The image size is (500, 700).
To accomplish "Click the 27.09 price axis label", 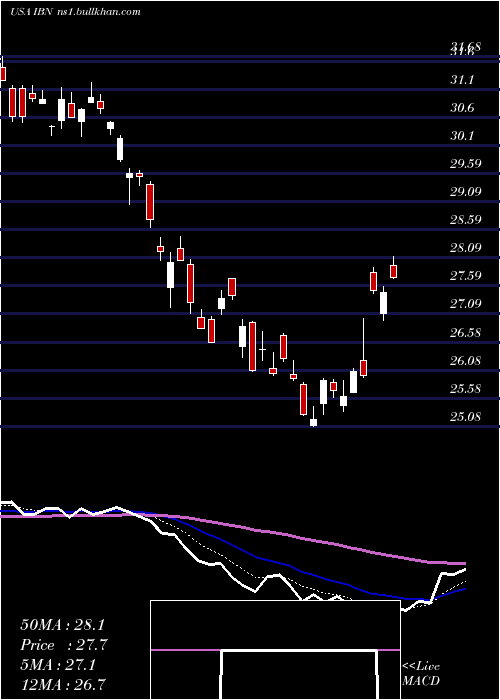I will coord(465,304).
